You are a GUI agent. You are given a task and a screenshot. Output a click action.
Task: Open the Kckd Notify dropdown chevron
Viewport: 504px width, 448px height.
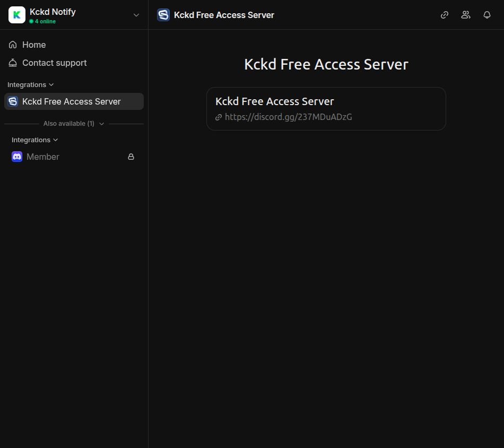136,15
